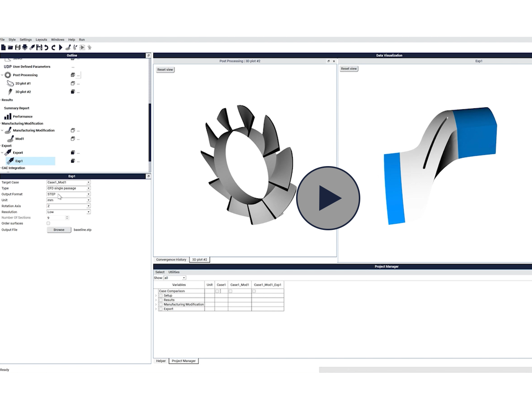Tick the Results row checkbox in Project Manager
Image resolution: width=532 pixels, height=396 pixels.
(161, 300)
